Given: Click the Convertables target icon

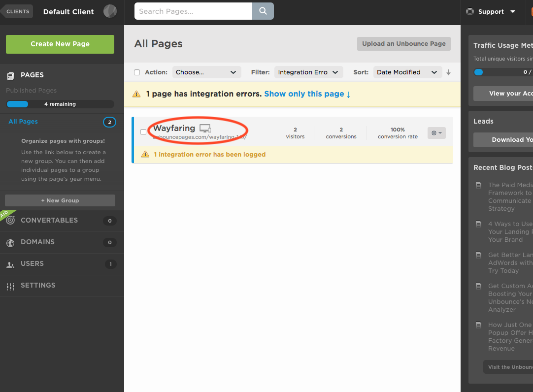Looking at the screenshot, I should pyautogui.click(x=10, y=221).
